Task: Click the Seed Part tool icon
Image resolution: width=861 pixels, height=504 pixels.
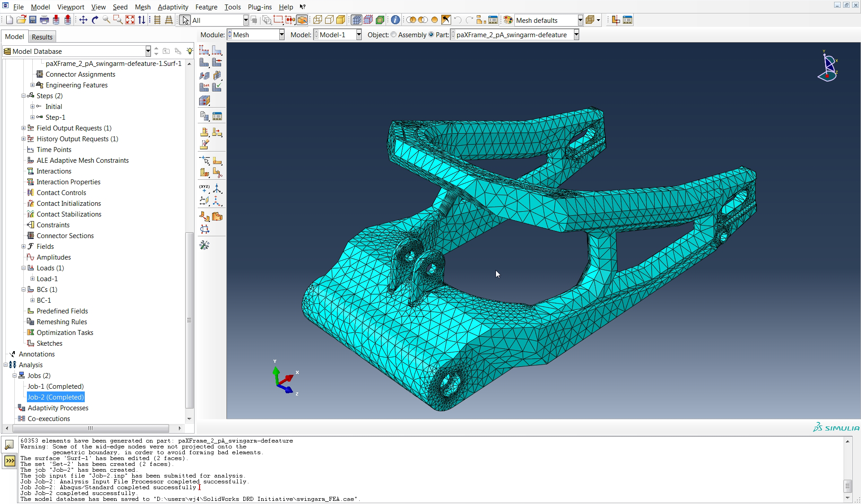Action: 204,50
